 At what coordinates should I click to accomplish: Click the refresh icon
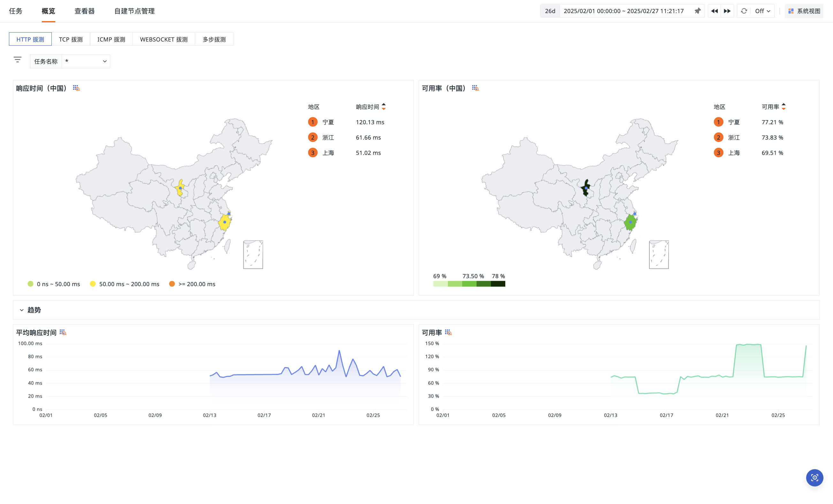(x=744, y=11)
